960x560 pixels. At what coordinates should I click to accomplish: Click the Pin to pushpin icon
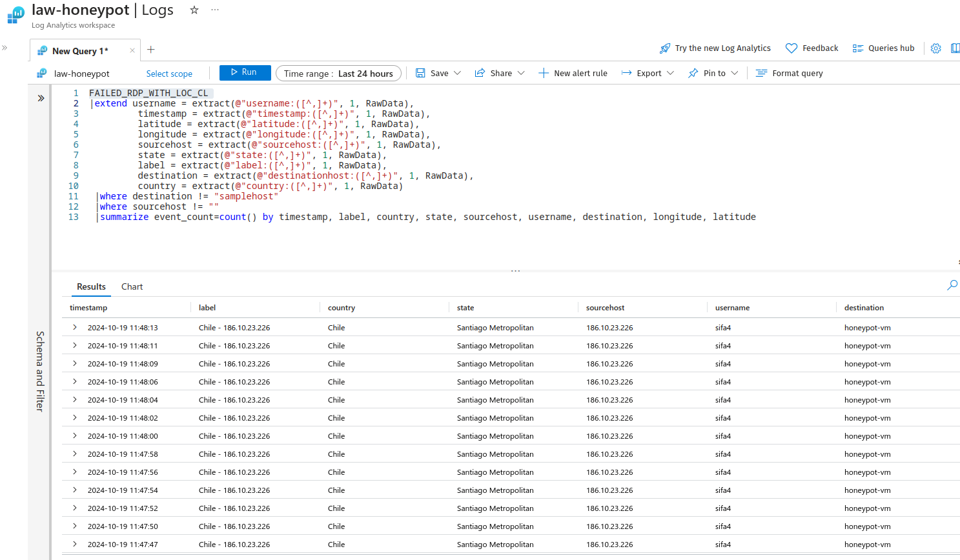pyautogui.click(x=693, y=73)
